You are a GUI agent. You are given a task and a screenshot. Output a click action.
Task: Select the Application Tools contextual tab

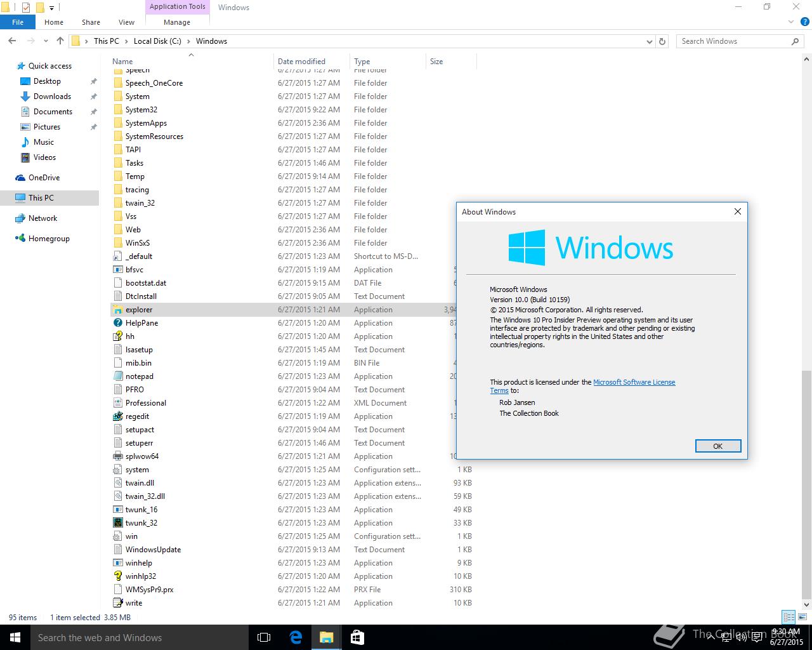point(178,6)
